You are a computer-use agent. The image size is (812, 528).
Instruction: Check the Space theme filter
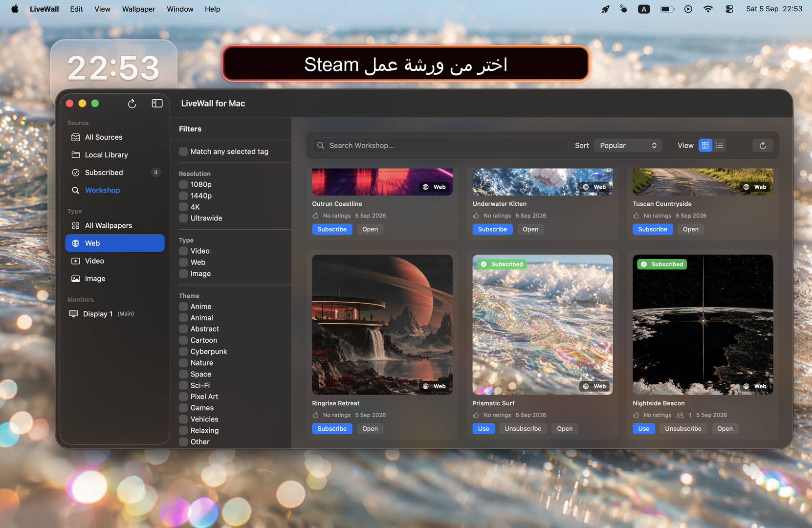(x=183, y=374)
